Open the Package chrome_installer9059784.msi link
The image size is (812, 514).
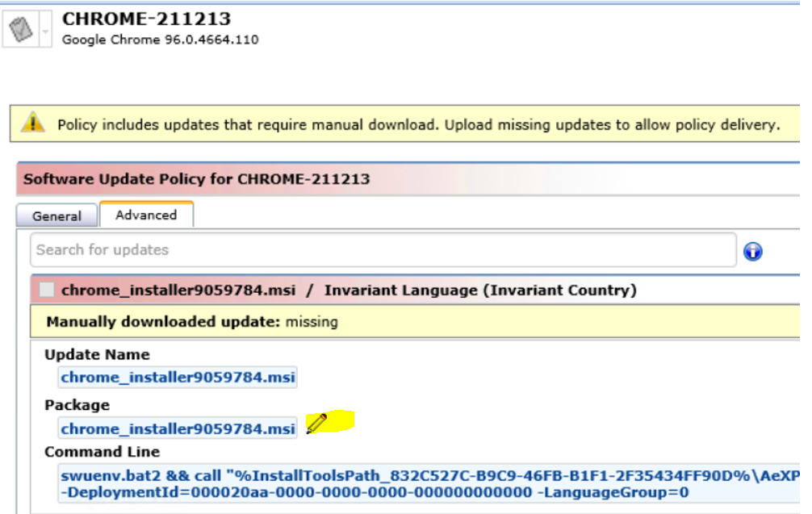[x=178, y=428]
